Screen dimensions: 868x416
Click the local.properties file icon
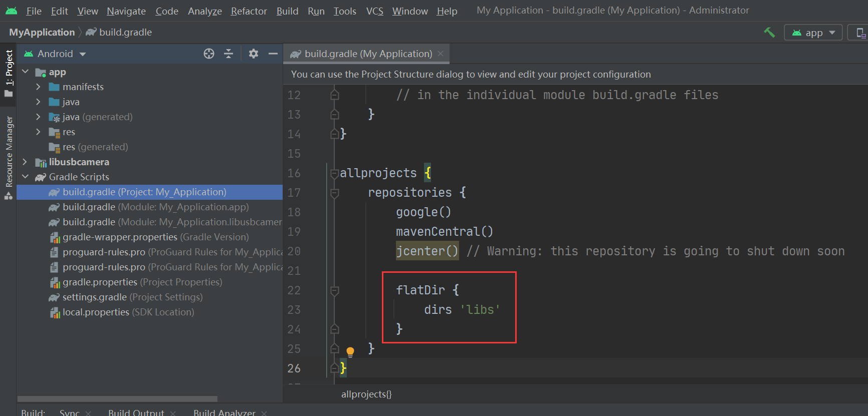pos(54,312)
